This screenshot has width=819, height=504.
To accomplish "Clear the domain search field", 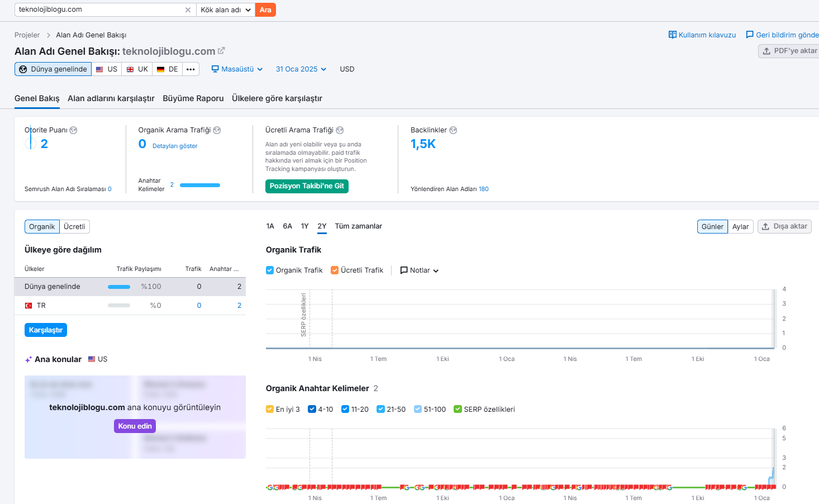I will [x=188, y=10].
